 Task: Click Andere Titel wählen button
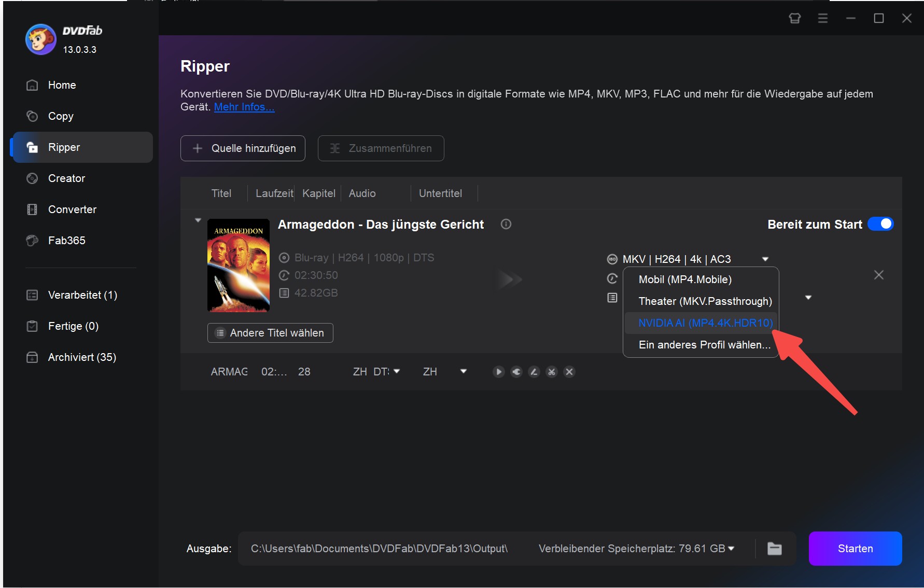pyautogui.click(x=270, y=333)
